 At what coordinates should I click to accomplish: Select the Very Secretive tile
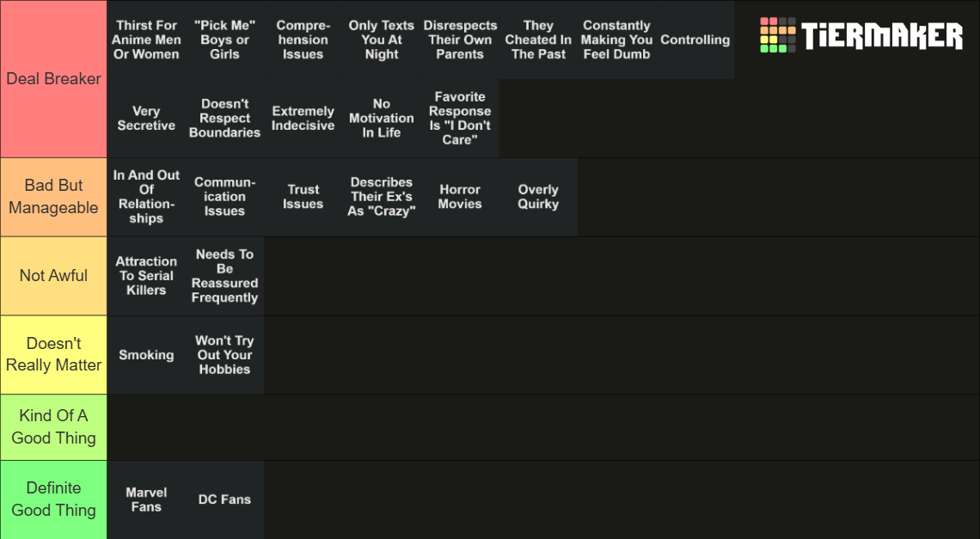click(x=146, y=119)
